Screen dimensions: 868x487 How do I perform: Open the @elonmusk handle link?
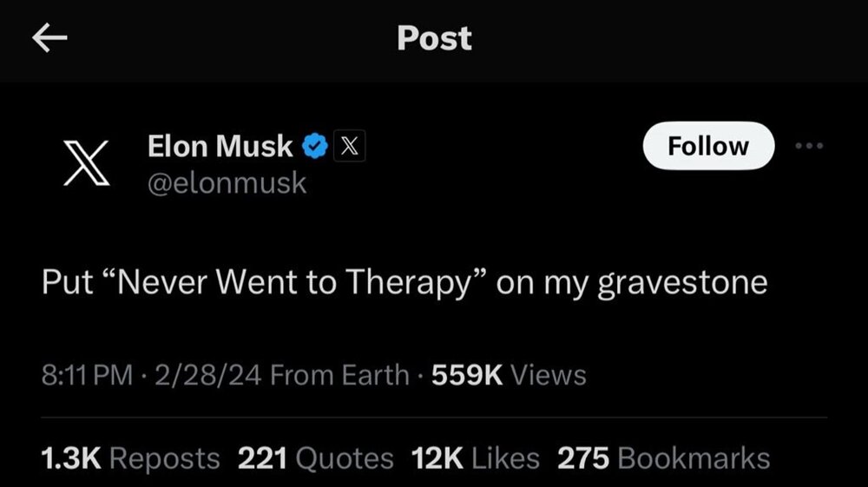point(227,183)
